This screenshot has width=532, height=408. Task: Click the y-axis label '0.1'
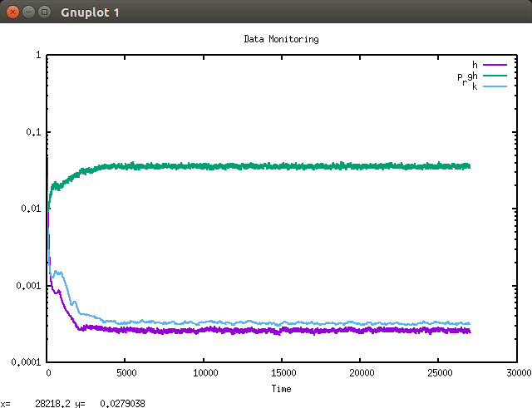click(x=33, y=132)
